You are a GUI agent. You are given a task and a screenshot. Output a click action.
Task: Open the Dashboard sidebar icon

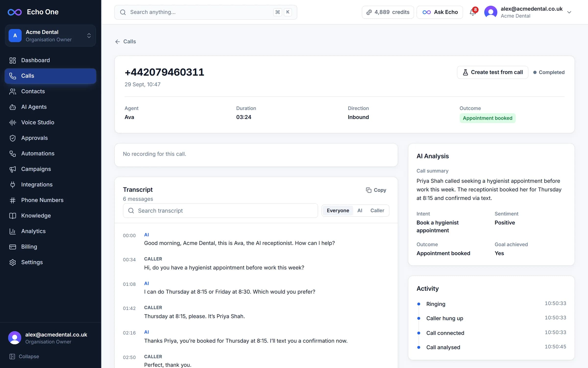coord(12,60)
